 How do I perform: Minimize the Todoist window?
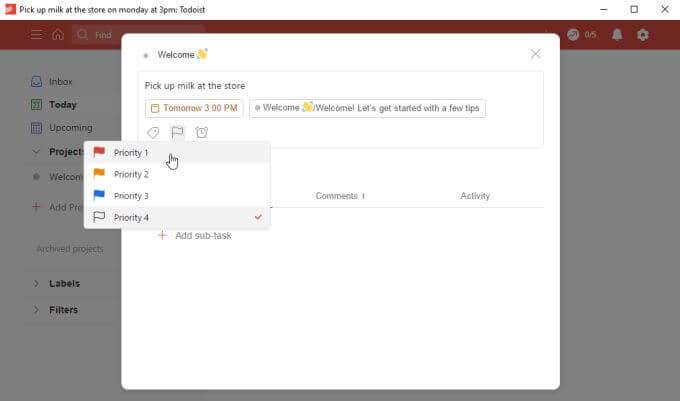pos(604,9)
